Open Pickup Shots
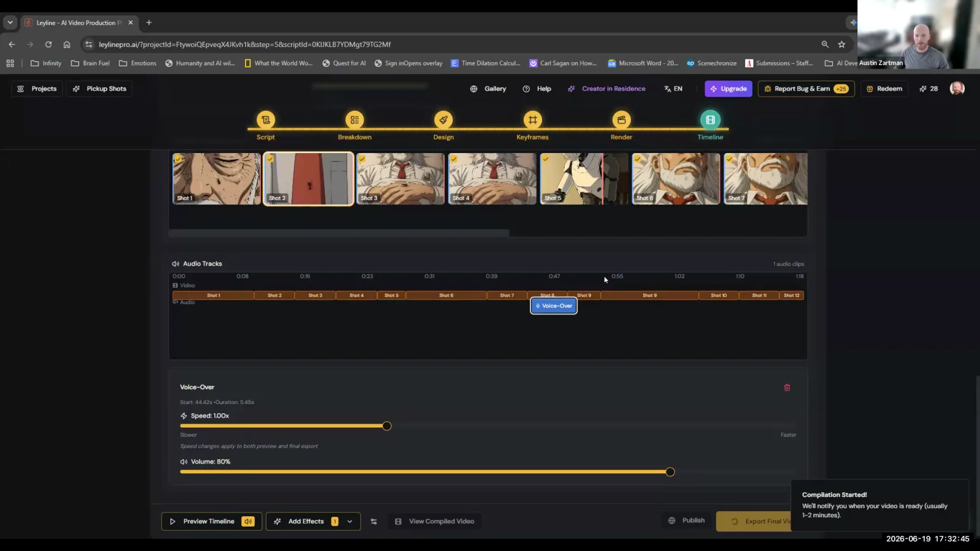This screenshot has width=980, height=551. [100, 89]
